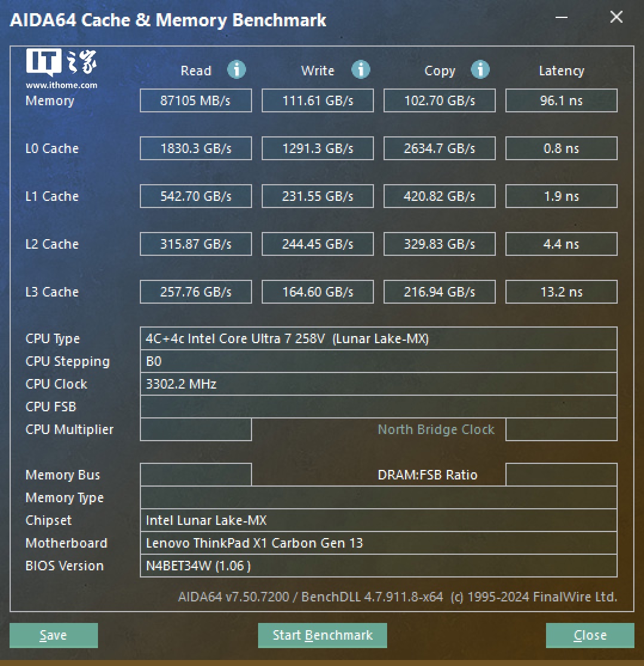Click the CPU Type field
The width and height of the screenshot is (644, 666).
pyautogui.click(x=378, y=338)
